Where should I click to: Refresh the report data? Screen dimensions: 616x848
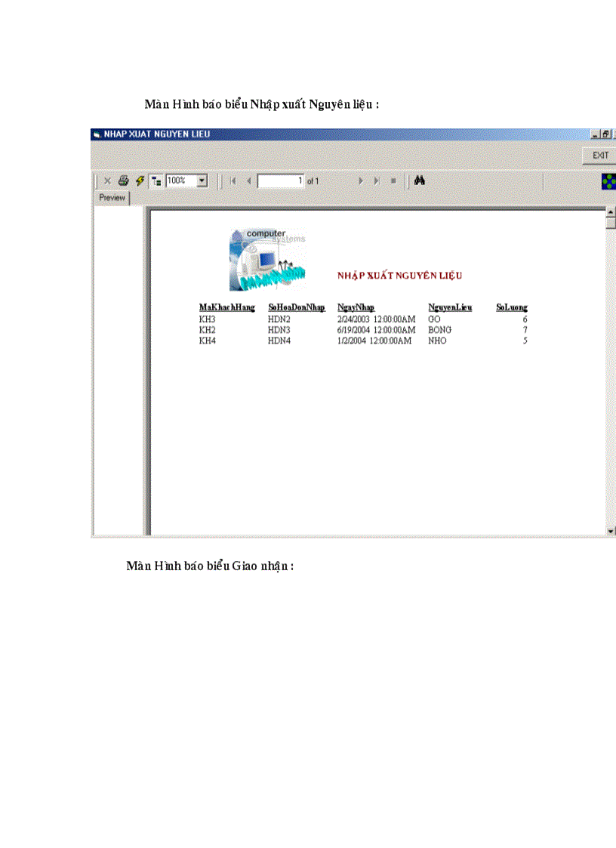coord(138,180)
